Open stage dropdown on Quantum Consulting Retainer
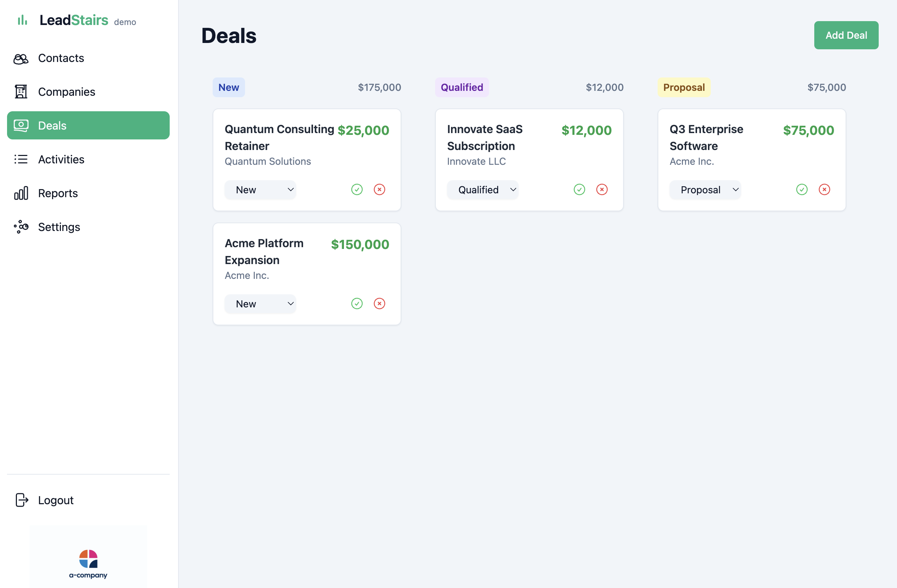 coord(260,190)
